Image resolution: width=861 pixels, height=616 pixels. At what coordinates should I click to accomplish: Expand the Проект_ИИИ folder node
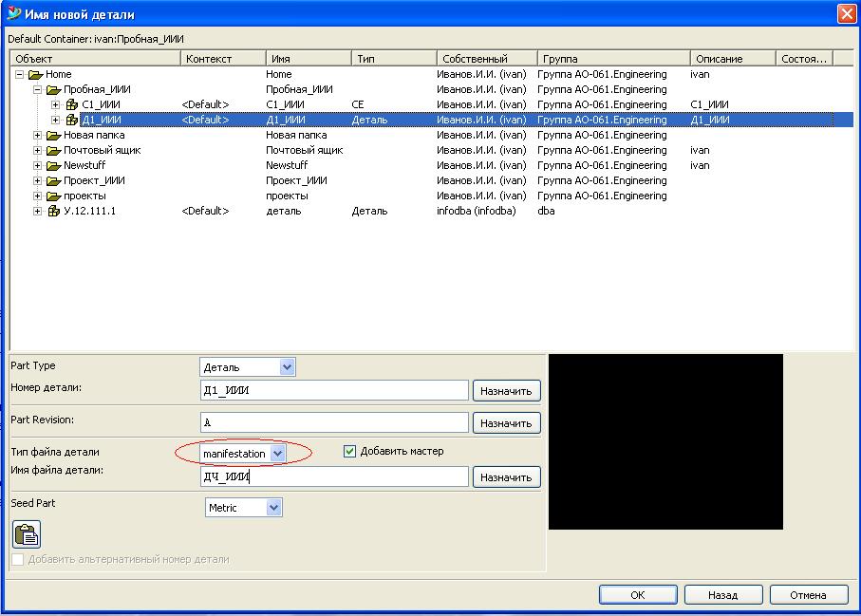[x=37, y=180]
